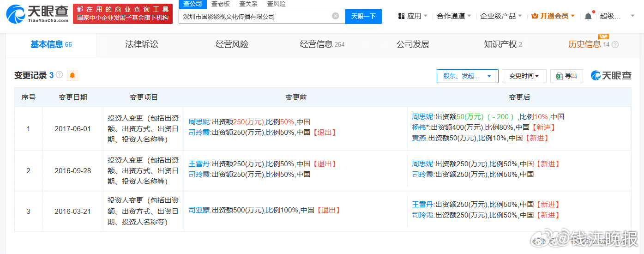
Task: Click the 变更前 column header
Action: point(296,97)
